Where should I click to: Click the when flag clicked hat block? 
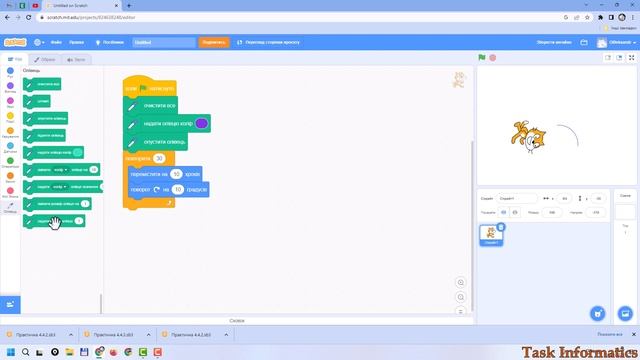(149, 87)
